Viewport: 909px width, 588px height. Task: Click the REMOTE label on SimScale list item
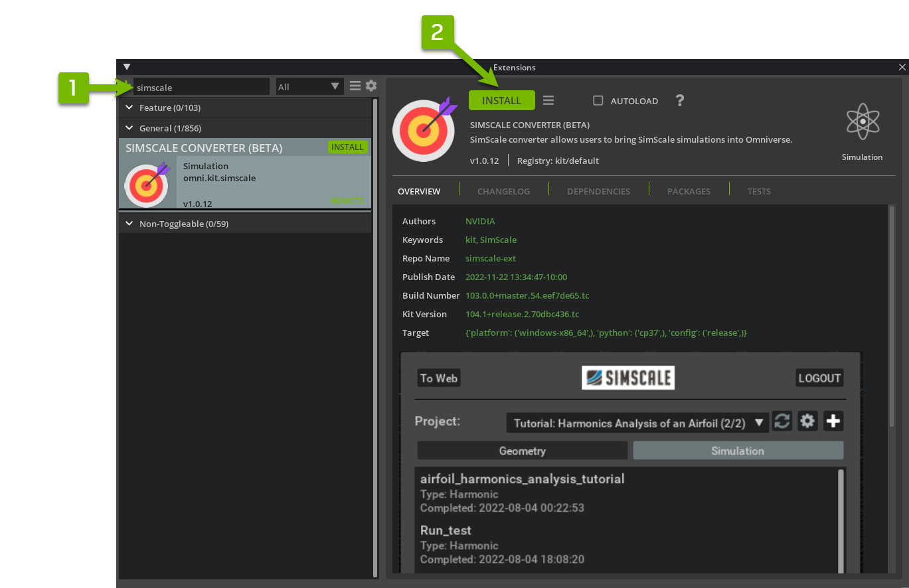click(x=348, y=200)
